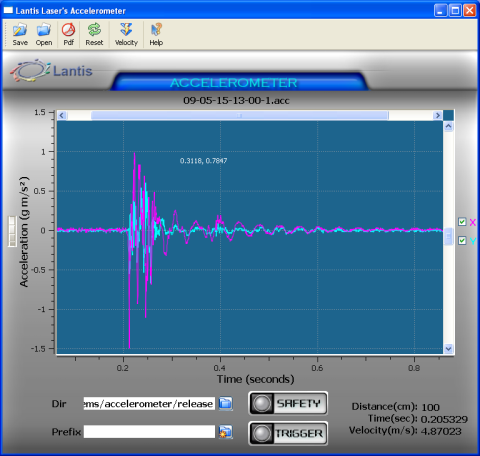Click the small grip control left of the graph
This screenshot has width=480, height=456.
(x=12, y=232)
